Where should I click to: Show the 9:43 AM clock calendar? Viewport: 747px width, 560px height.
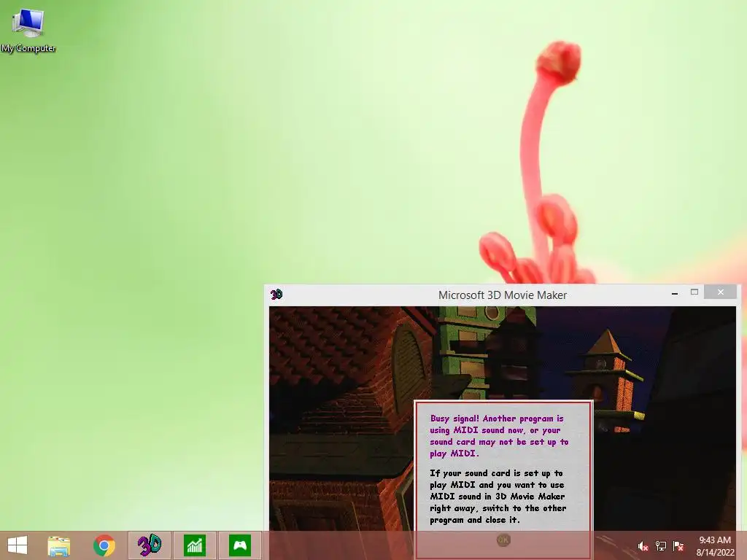coord(715,546)
